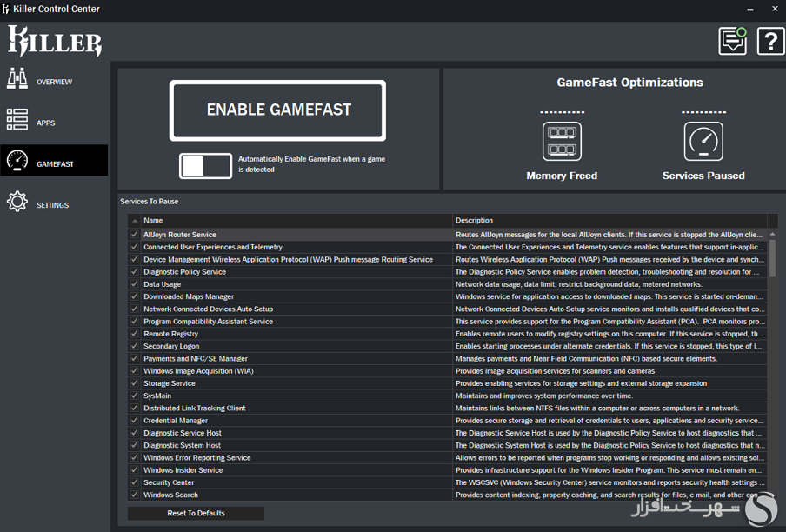Select the Diagnostic Service Host row
The height and width of the screenshot is (532, 786).
447,433
